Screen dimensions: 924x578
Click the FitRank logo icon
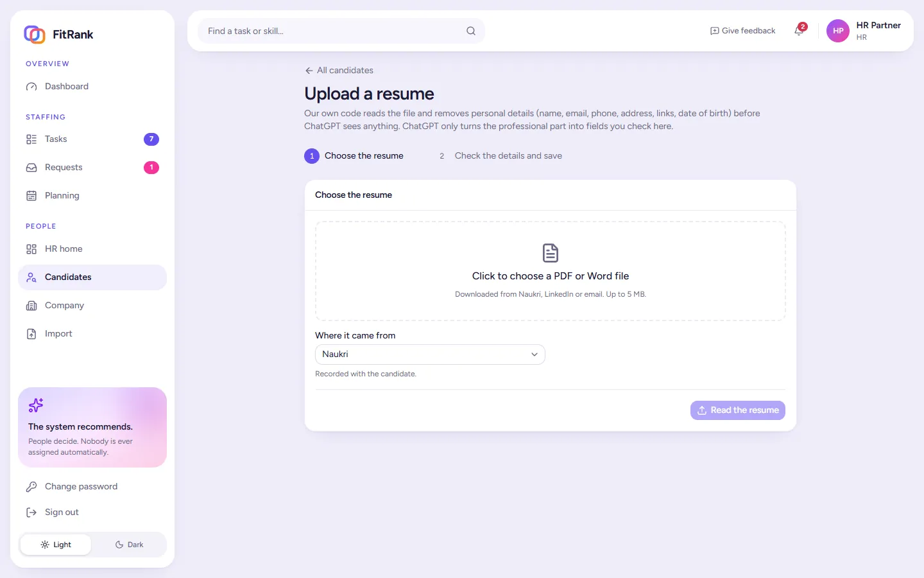[x=35, y=35]
